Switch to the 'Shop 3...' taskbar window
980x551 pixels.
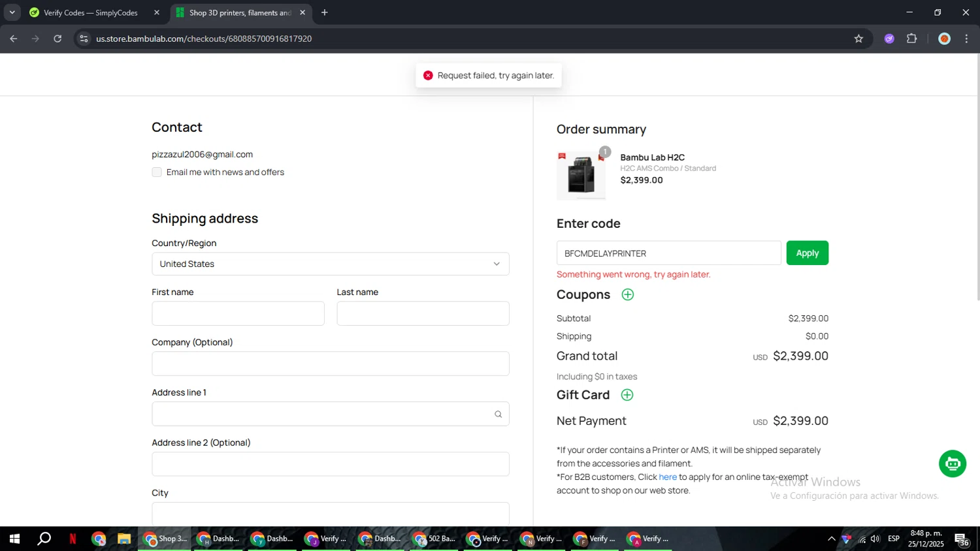point(165,539)
